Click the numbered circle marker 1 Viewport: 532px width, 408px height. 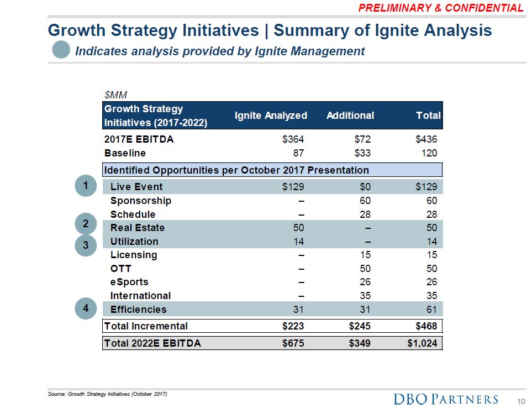point(87,186)
